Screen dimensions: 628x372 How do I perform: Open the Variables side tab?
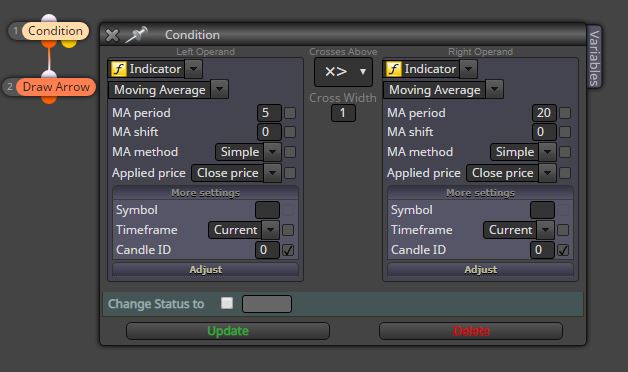click(x=594, y=57)
